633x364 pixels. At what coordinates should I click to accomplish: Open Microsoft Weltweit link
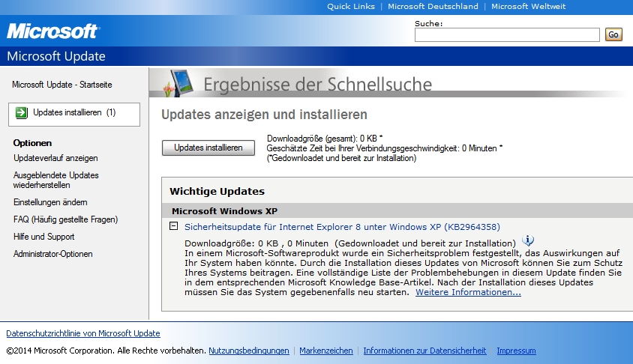coord(528,7)
